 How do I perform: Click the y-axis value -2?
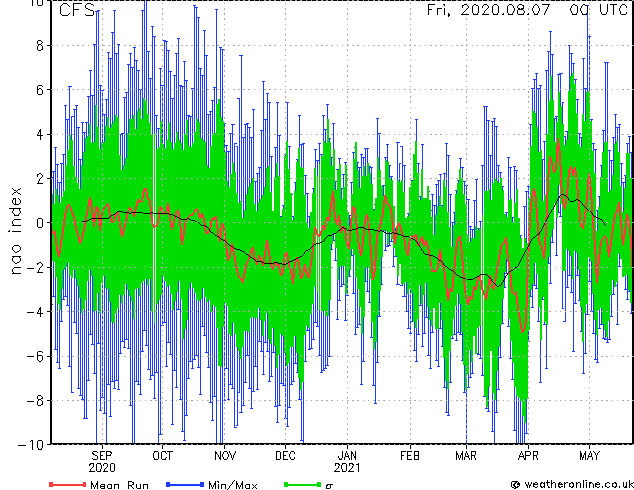pos(35,267)
